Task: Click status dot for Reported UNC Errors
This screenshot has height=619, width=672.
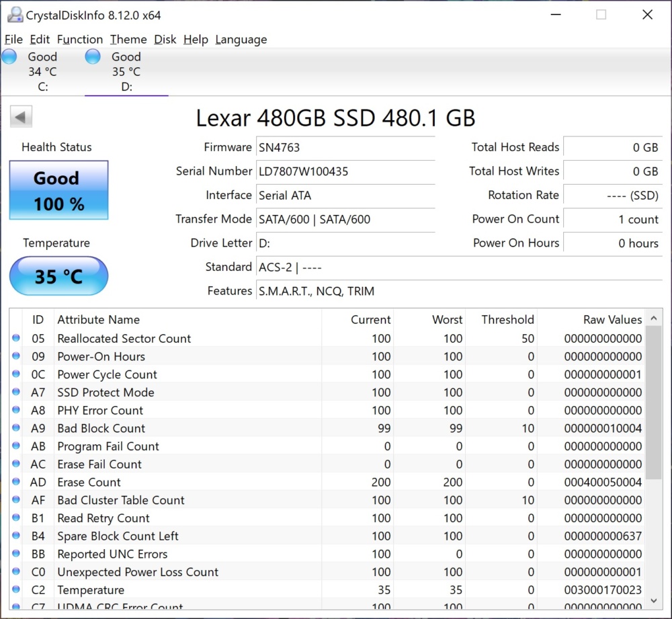Action: pyautogui.click(x=16, y=553)
